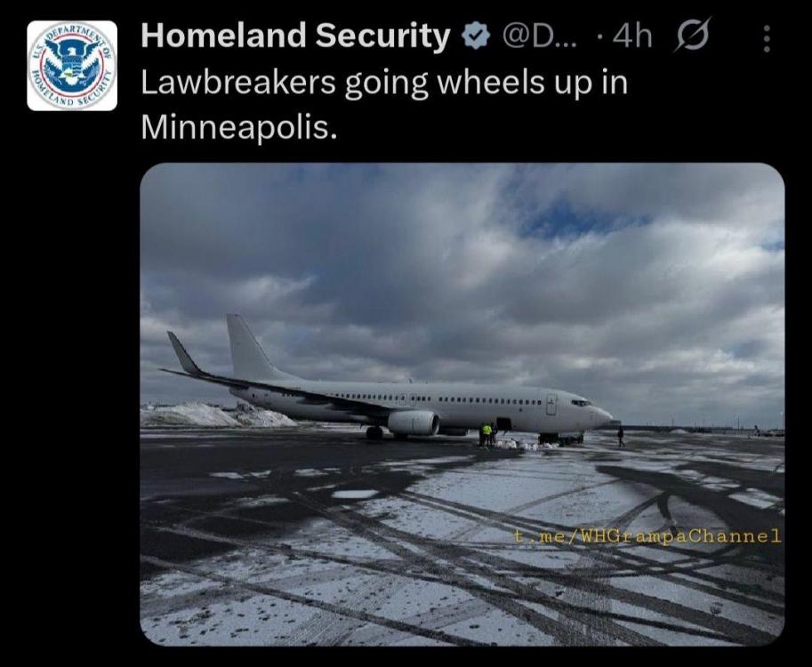Screen dimensions: 812x667
Task: Open the Homeland Security profile avatar
Action: 72,66
